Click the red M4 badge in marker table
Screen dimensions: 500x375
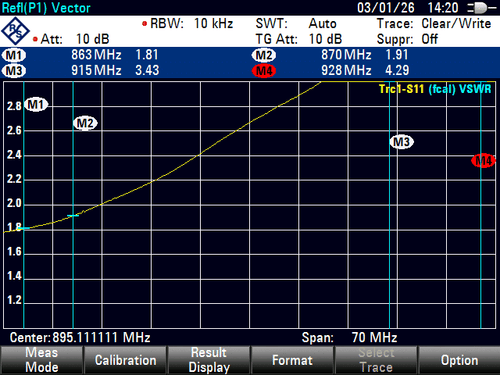pos(264,71)
